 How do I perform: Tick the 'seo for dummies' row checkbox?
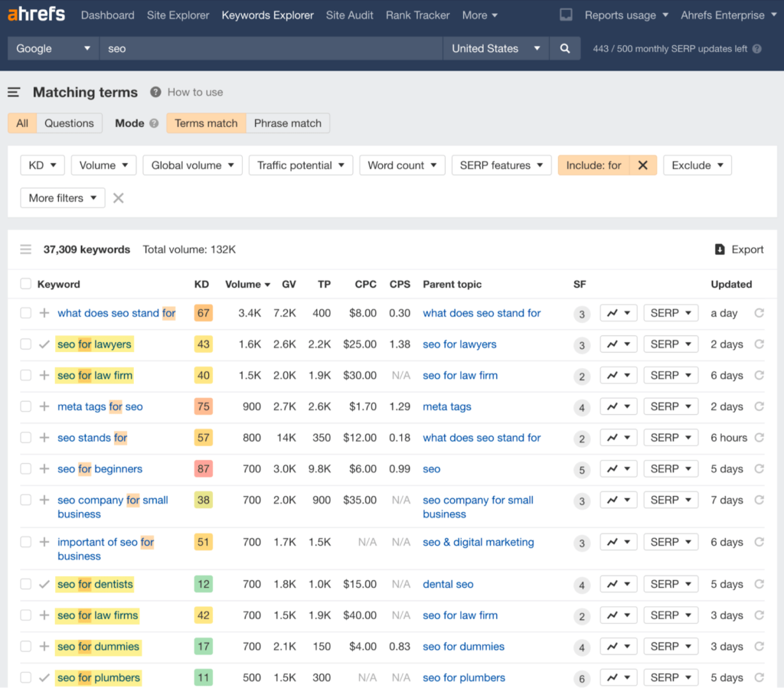(26, 647)
